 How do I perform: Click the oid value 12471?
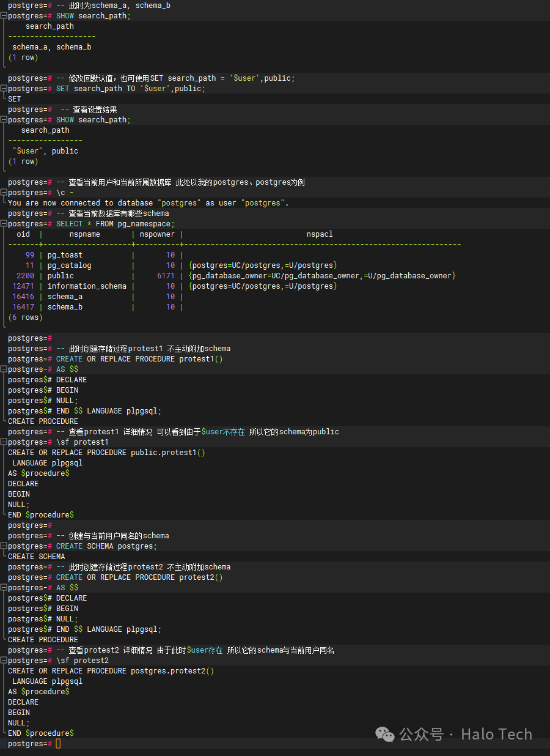click(23, 286)
